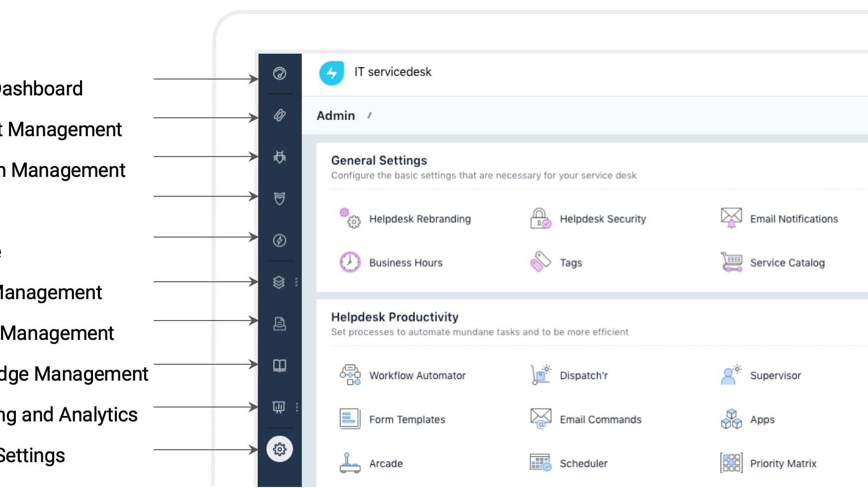Open the Releases lightning-circle icon in sidebar

(280, 241)
